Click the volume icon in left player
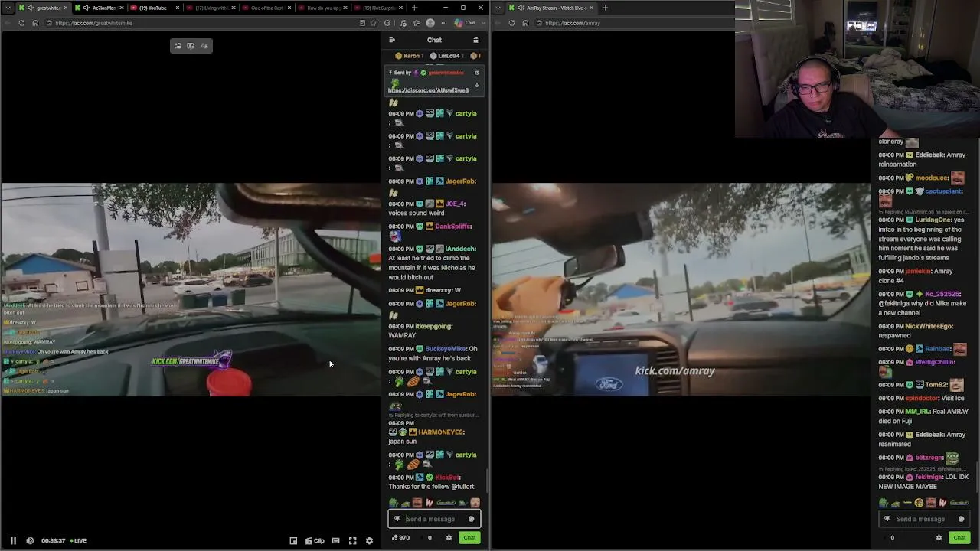 click(x=30, y=540)
